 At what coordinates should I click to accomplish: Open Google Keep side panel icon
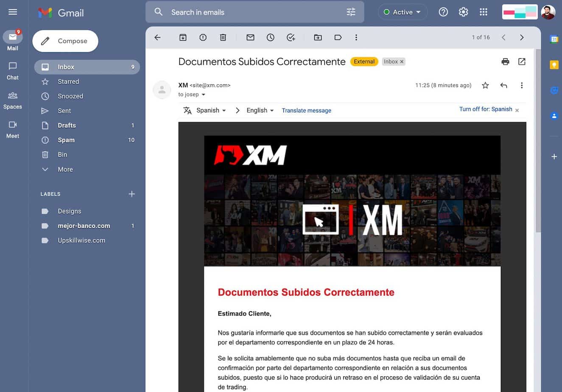coord(554,64)
